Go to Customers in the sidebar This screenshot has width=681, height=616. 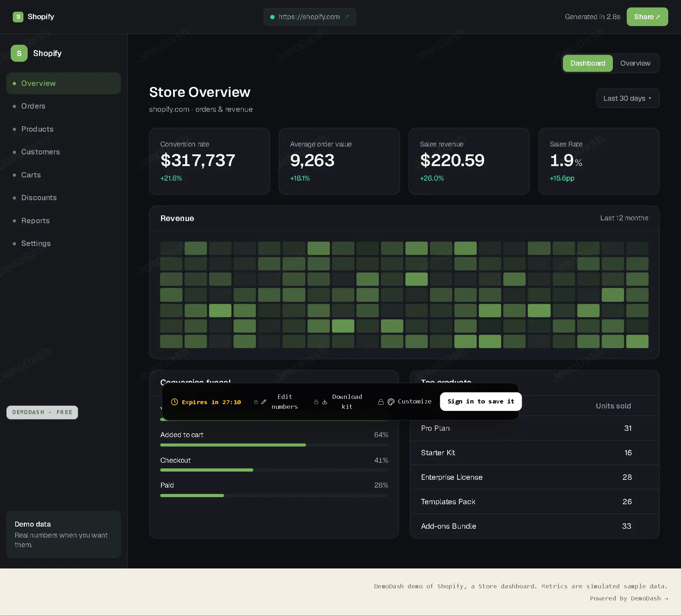[x=63, y=152]
